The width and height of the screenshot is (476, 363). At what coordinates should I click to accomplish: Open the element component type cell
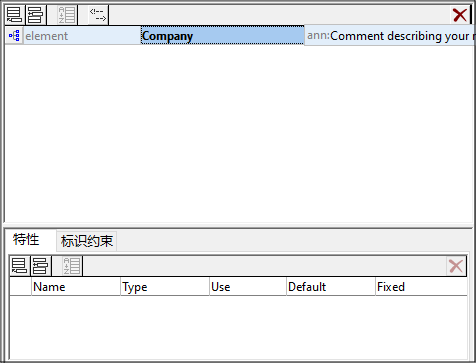tap(82, 36)
